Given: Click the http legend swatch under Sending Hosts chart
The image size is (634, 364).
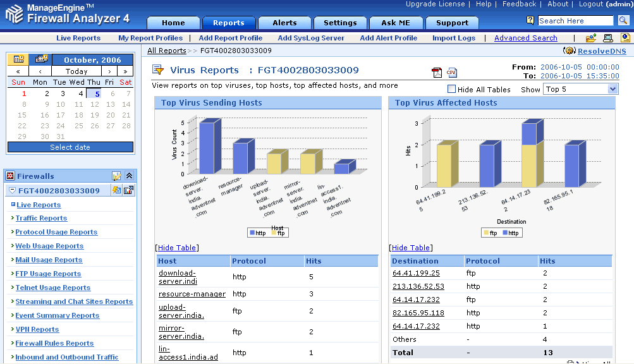Looking at the screenshot, I should pos(252,233).
